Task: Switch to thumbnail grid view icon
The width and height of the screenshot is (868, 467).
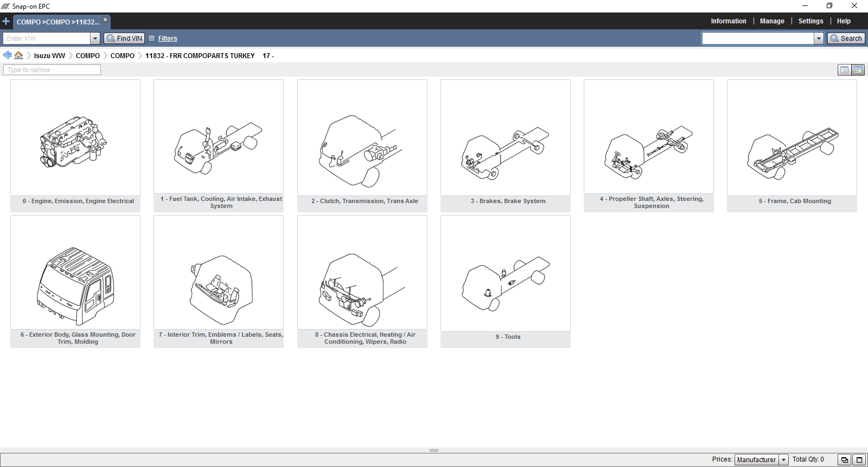Action: point(858,70)
